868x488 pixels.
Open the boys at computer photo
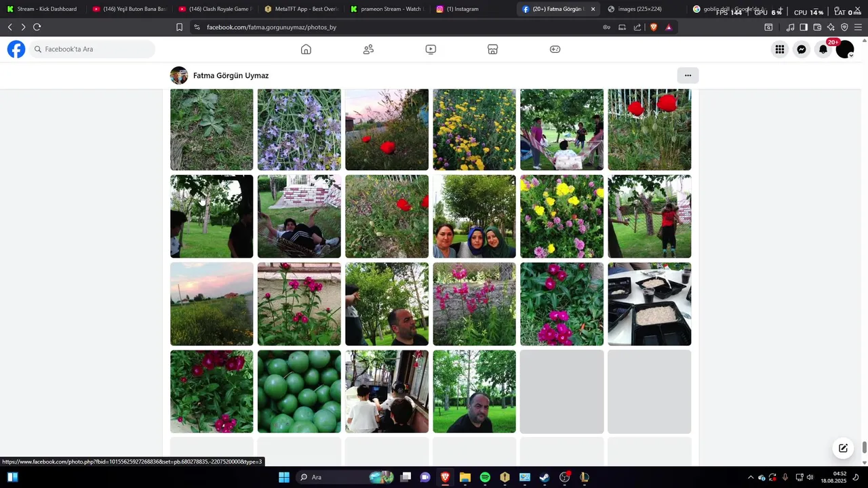[x=387, y=392]
